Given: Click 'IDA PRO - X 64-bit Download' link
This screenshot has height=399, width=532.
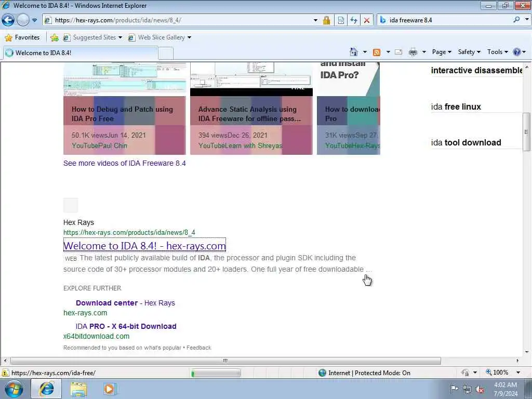Looking at the screenshot, I should click(126, 326).
